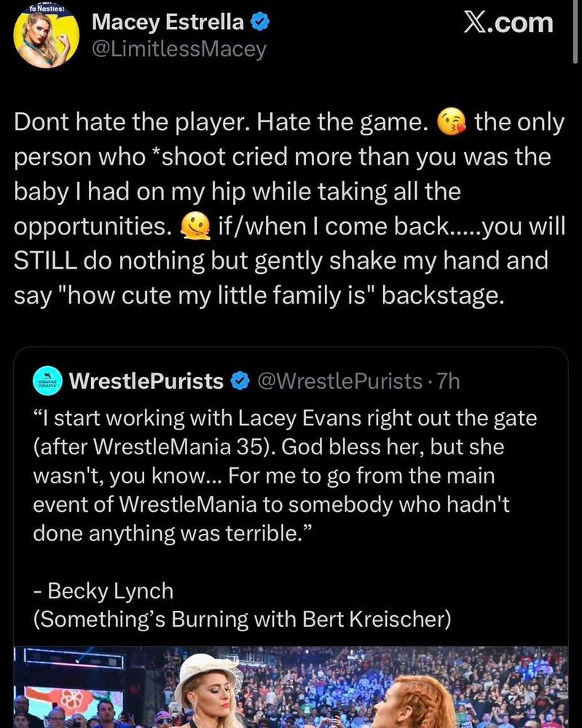The image size is (582, 728).
Task: Click the "- Becky Lynch" attribution line
Action: [x=103, y=590]
